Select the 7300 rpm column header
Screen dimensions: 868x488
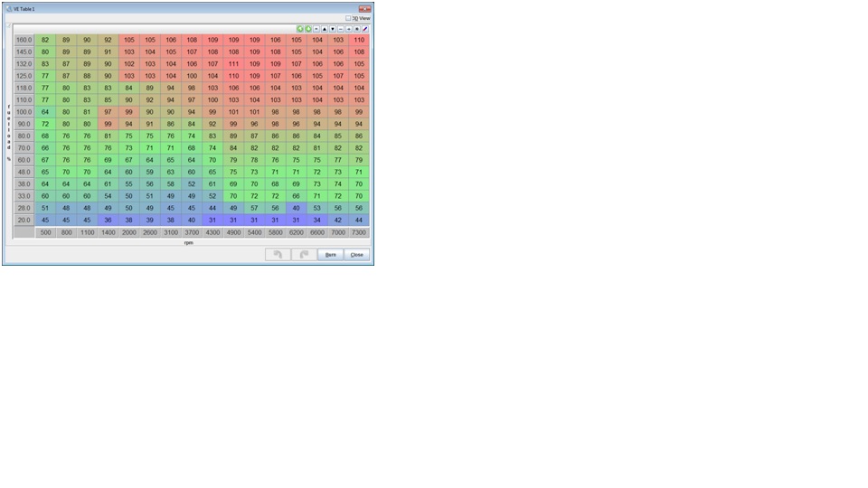(359, 232)
